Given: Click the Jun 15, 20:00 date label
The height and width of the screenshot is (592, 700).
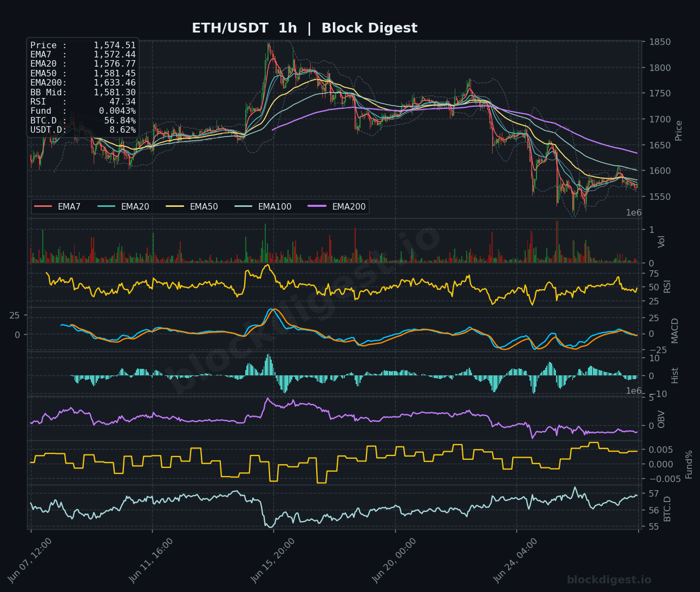Looking at the screenshot, I should [x=273, y=560].
